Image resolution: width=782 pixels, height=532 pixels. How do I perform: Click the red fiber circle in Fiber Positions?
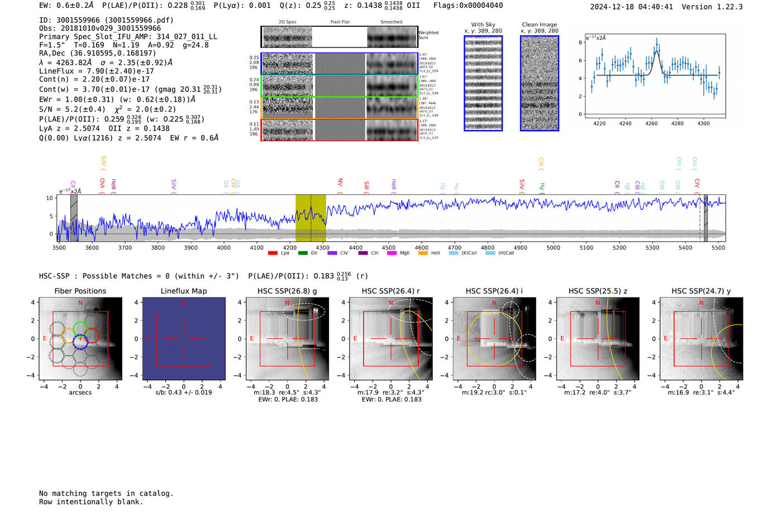click(x=92, y=336)
